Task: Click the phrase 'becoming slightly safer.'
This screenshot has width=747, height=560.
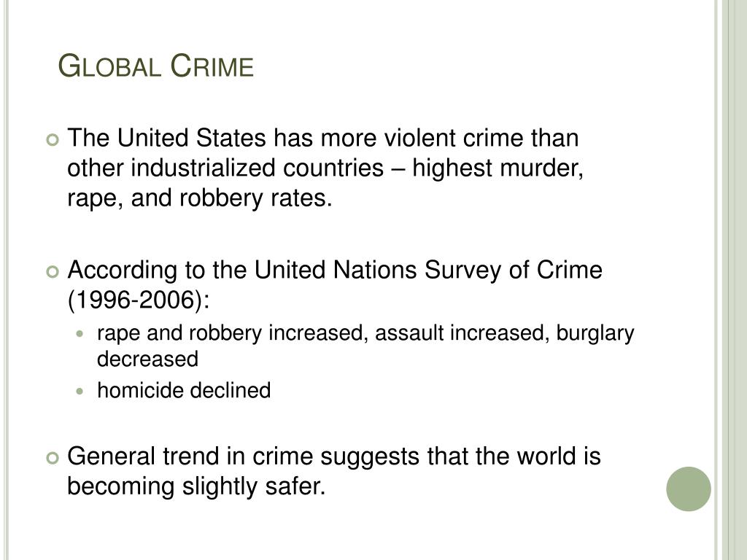Action: point(196,486)
